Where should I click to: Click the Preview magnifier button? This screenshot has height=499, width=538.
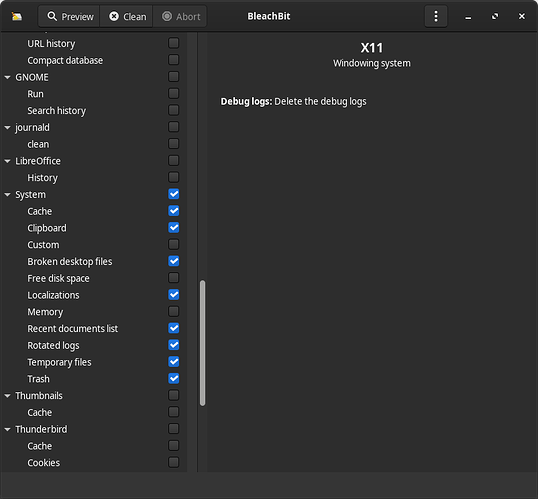[x=70, y=16]
